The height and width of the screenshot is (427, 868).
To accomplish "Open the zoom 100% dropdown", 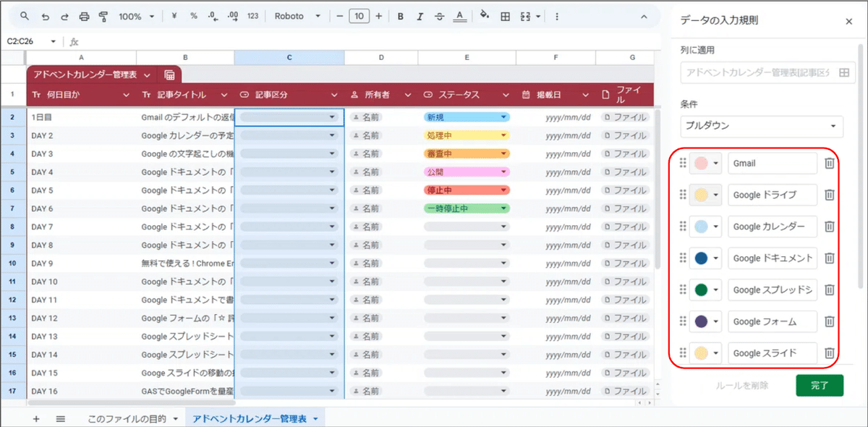I will [136, 16].
